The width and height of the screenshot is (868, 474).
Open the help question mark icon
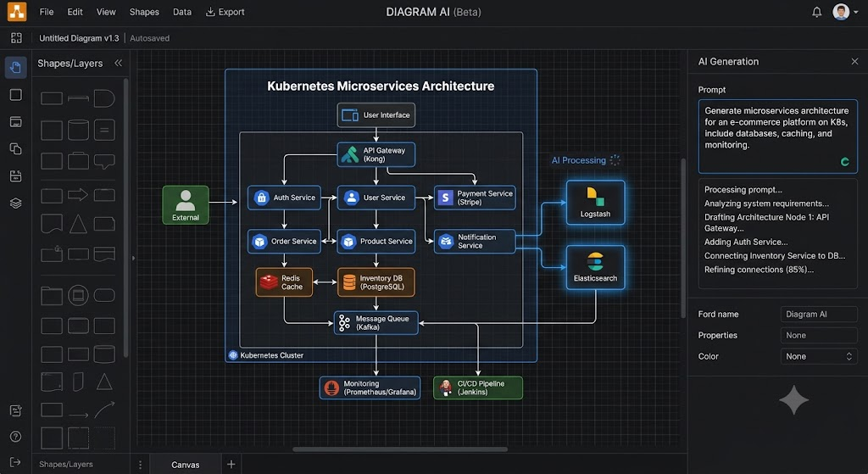click(x=15, y=437)
